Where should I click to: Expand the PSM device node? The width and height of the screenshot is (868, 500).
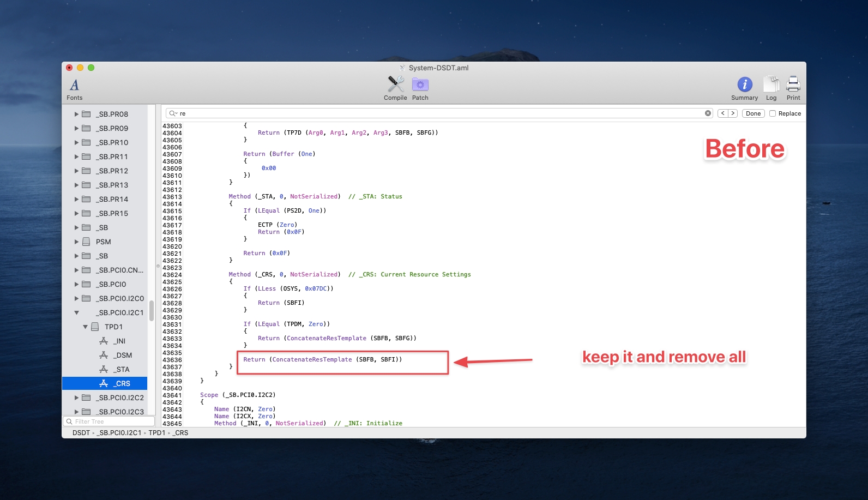pos(77,242)
